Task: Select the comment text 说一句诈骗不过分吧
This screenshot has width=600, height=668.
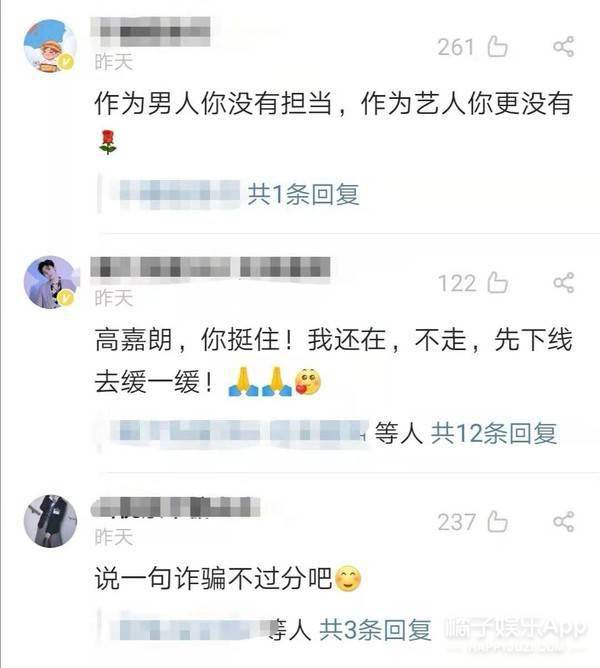Action: [x=213, y=579]
